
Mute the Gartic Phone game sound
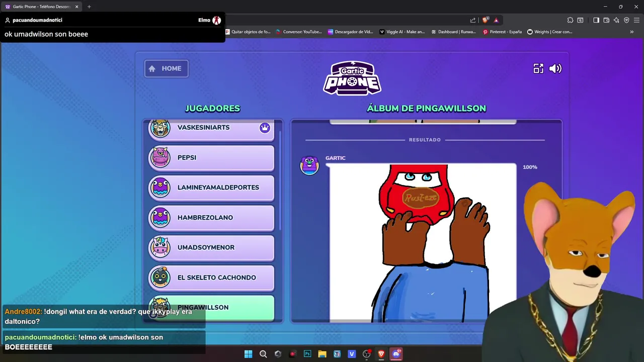click(x=555, y=69)
